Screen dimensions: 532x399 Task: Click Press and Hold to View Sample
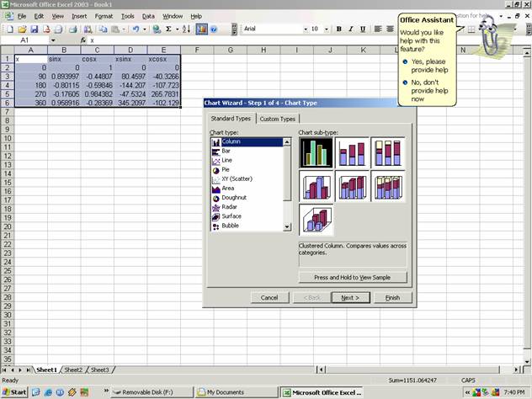(x=352, y=277)
